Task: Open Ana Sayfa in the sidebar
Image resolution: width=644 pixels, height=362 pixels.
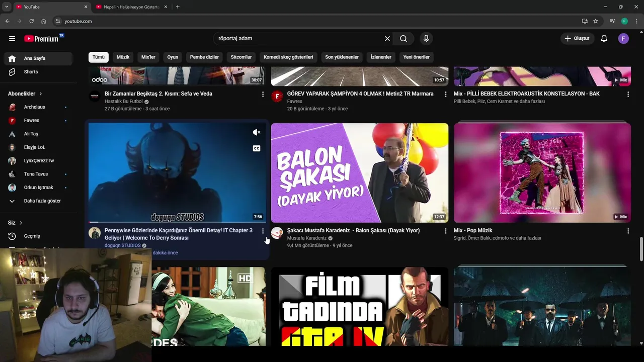Action: click(38, 58)
